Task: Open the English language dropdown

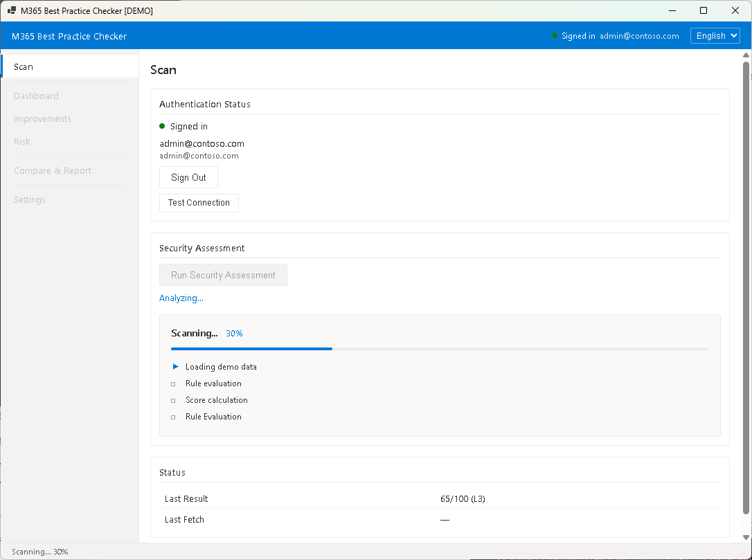Action: [715, 36]
